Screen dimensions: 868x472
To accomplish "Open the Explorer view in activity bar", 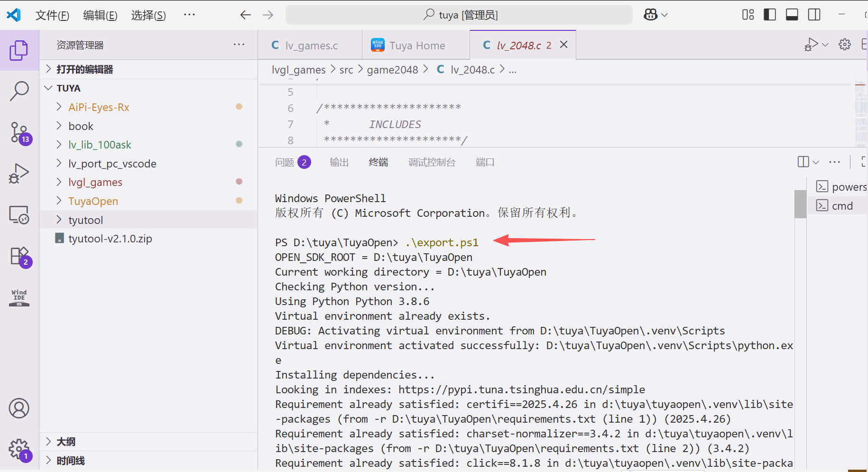I will (19, 50).
